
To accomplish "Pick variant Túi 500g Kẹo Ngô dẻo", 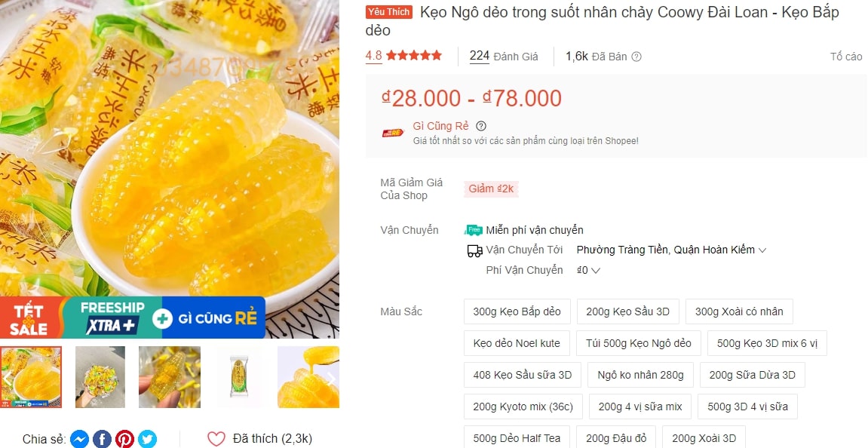I will pyautogui.click(x=638, y=343).
